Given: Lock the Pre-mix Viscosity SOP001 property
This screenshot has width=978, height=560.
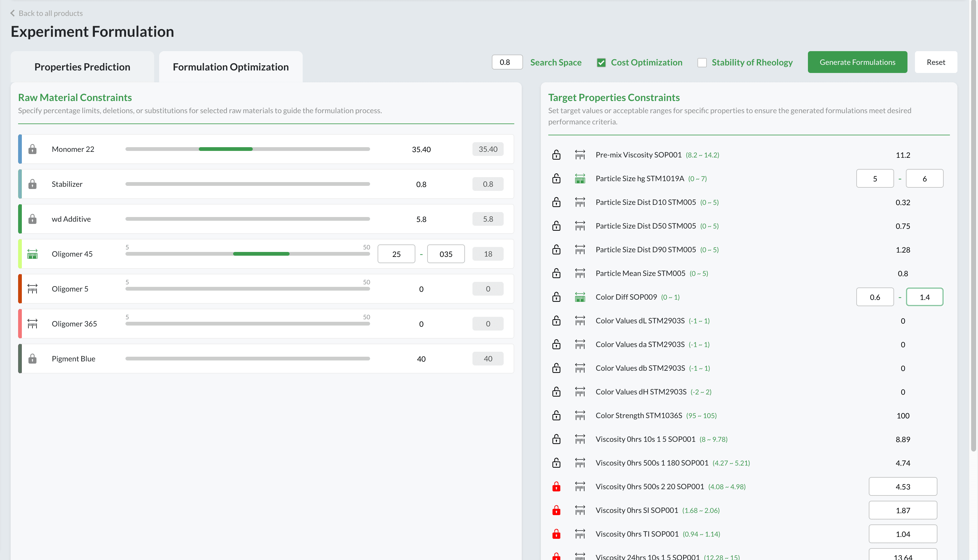Looking at the screenshot, I should click(x=556, y=155).
